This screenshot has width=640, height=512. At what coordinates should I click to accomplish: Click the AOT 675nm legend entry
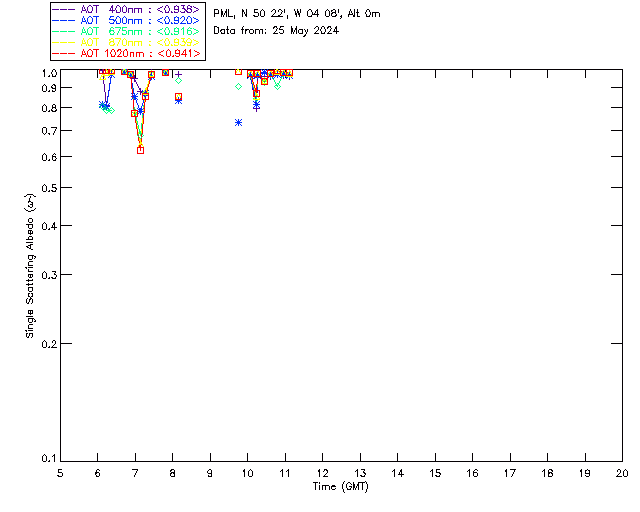(128, 31)
